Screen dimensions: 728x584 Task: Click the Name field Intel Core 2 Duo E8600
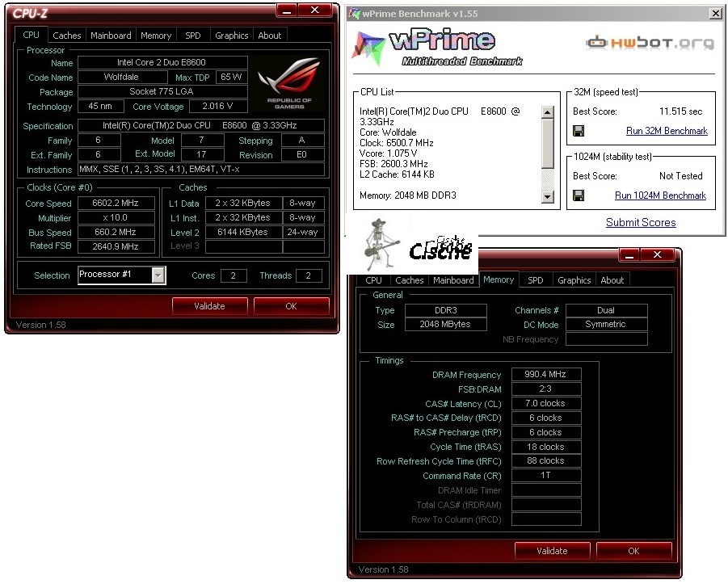pyautogui.click(x=162, y=62)
